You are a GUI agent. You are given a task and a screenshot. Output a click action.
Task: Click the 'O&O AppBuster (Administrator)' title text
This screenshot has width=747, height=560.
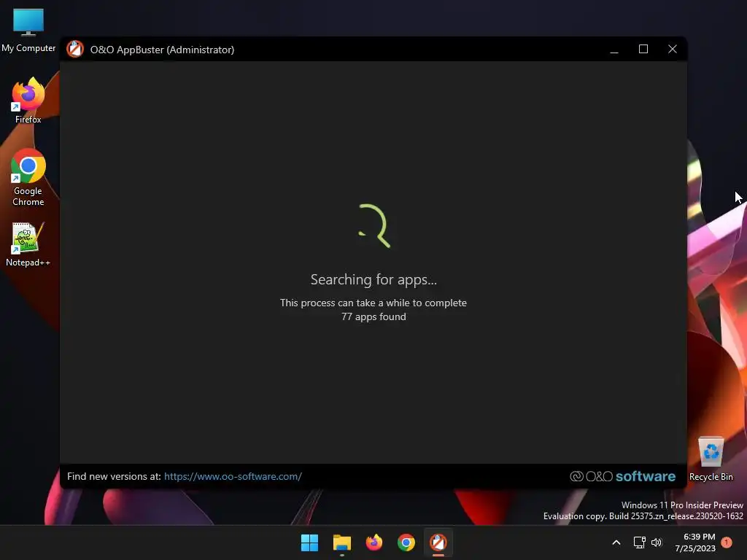[x=162, y=50]
